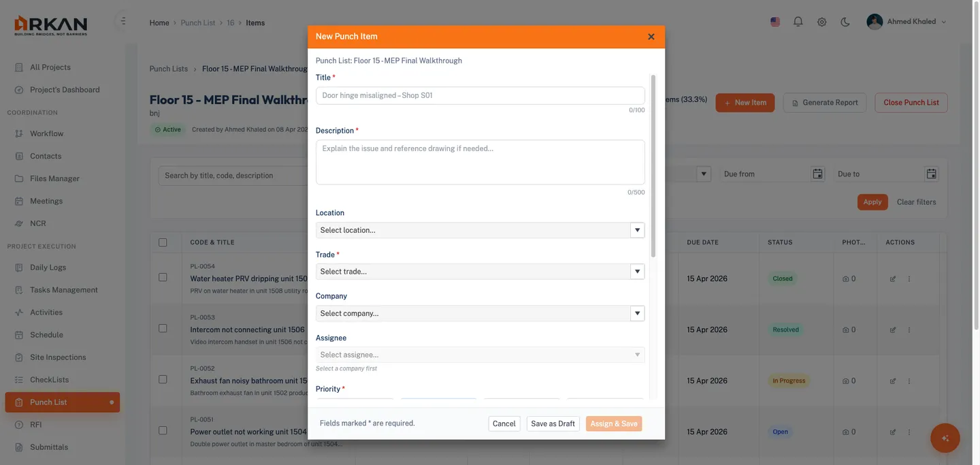The width and height of the screenshot is (980, 465).
Task: Open the Select trade dropdown
Action: click(480, 272)
